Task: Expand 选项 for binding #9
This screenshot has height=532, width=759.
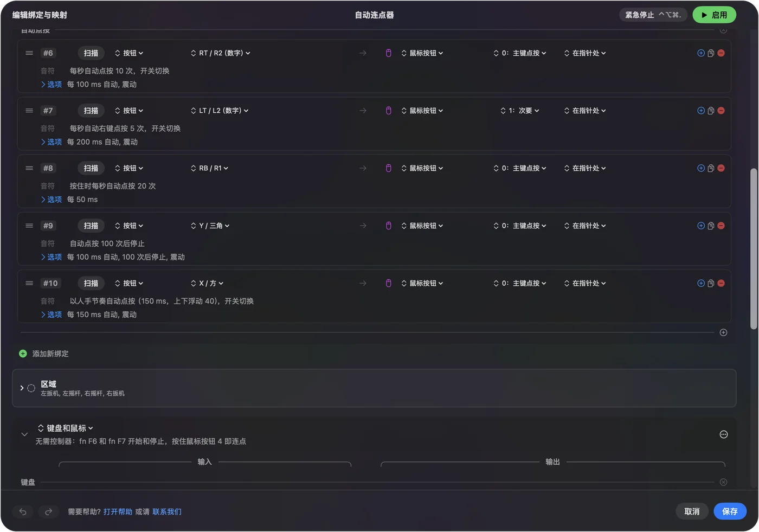Action: [x=51, y=257]
